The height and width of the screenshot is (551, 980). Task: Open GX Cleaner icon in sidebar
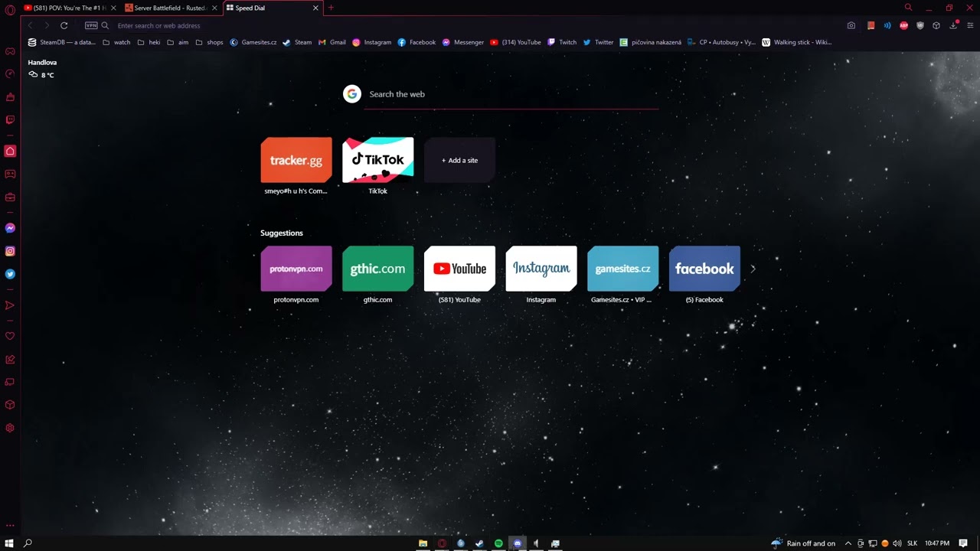pyautogui.click(x=10, y=97)
